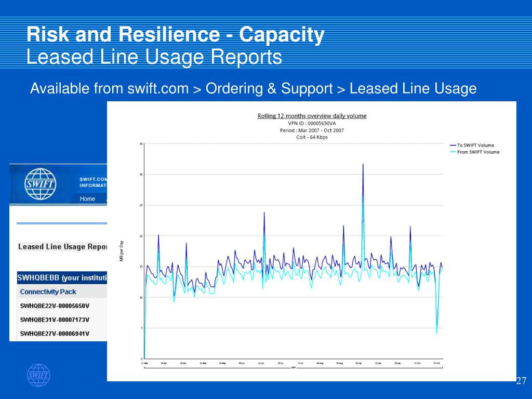Click the Available from swift.com navigation path text

coord(253,88)
